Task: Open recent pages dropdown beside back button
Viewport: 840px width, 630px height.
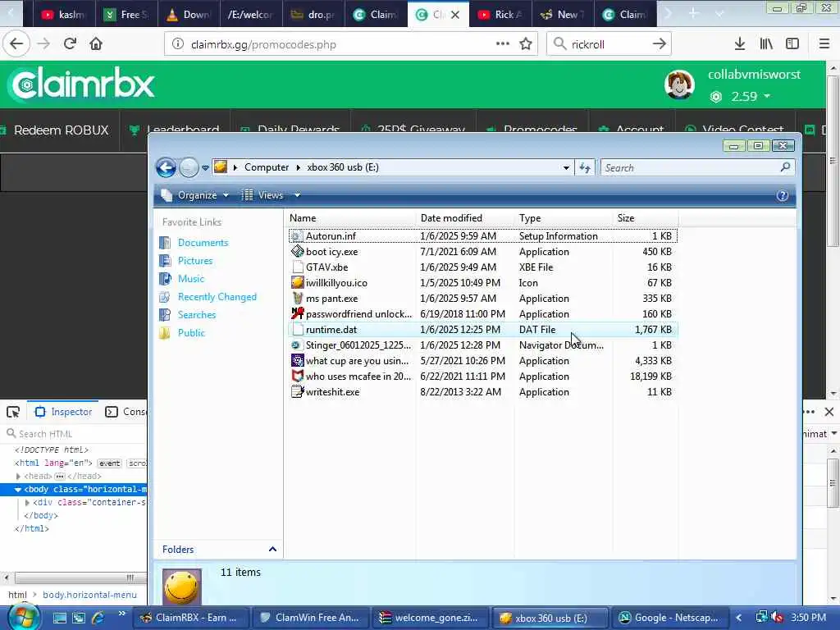Action: 205,168
